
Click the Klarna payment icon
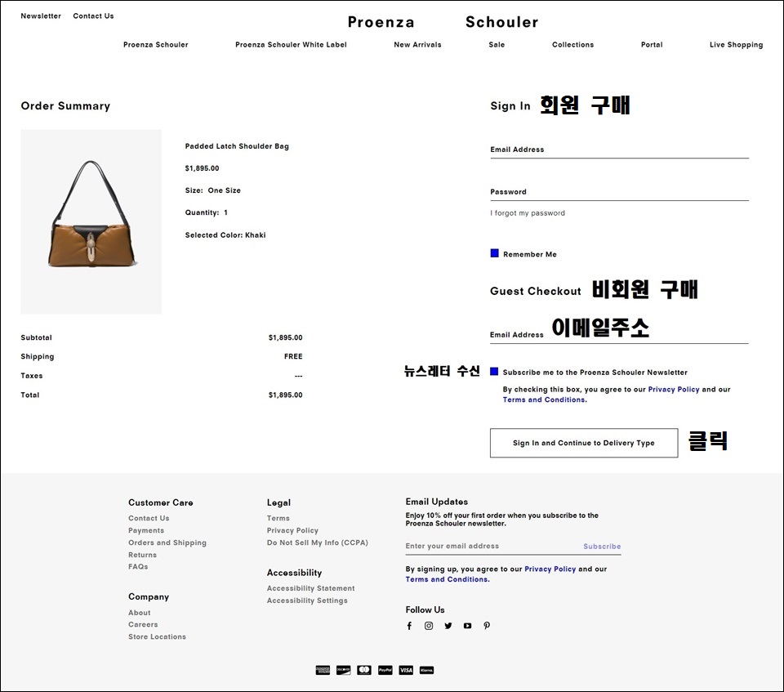(426, 670)
